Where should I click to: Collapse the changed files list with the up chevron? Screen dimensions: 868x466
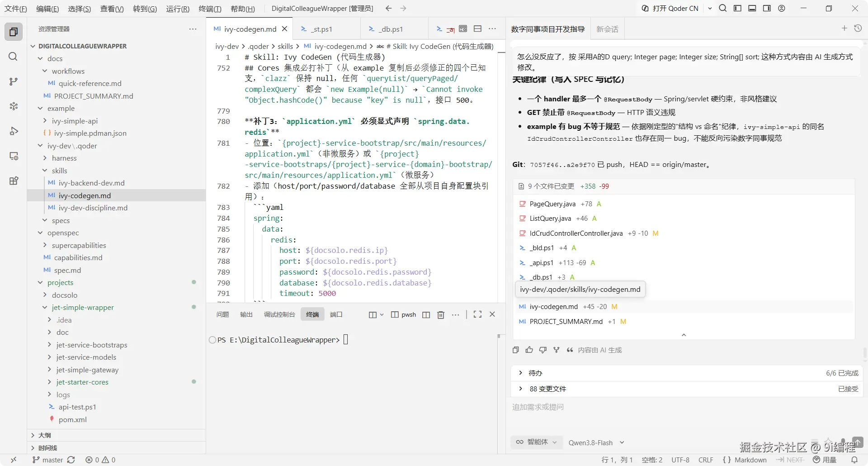click(684, 335)
